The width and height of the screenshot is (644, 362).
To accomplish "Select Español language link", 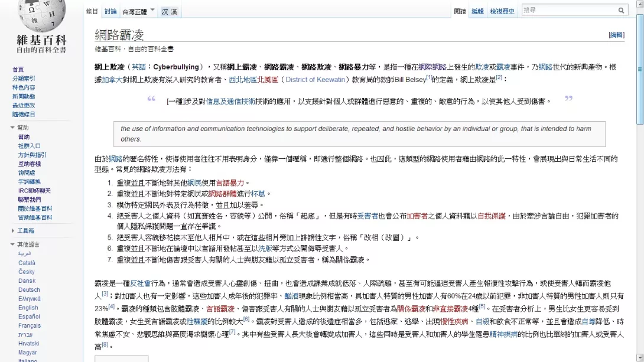I will click(29, 317).
